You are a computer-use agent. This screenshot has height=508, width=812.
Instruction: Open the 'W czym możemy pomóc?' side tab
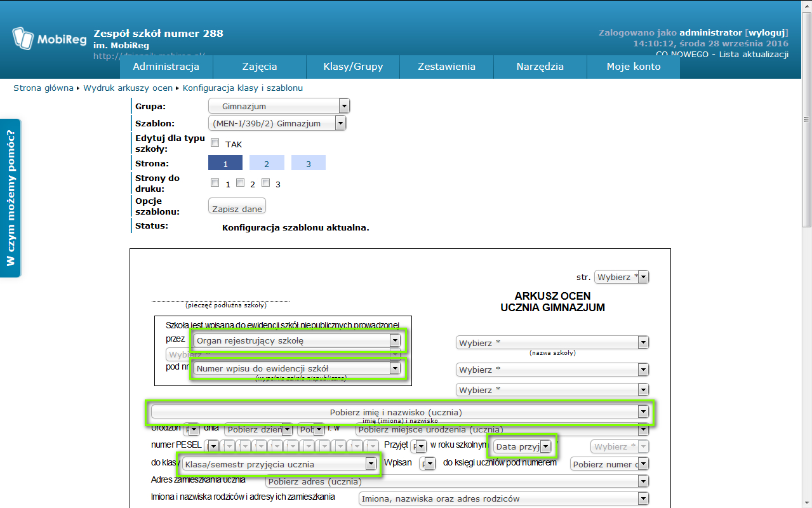click(x=10, y=197)
